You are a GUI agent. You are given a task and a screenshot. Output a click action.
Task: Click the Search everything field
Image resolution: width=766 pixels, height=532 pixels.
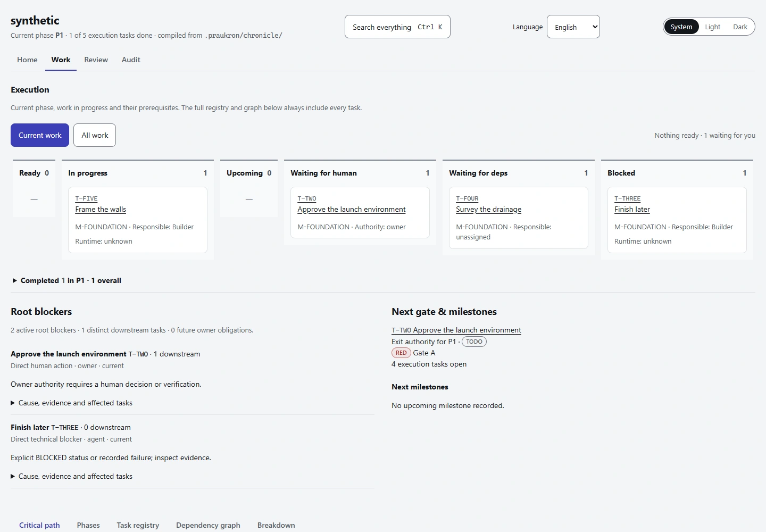click(x=397, y=27)
